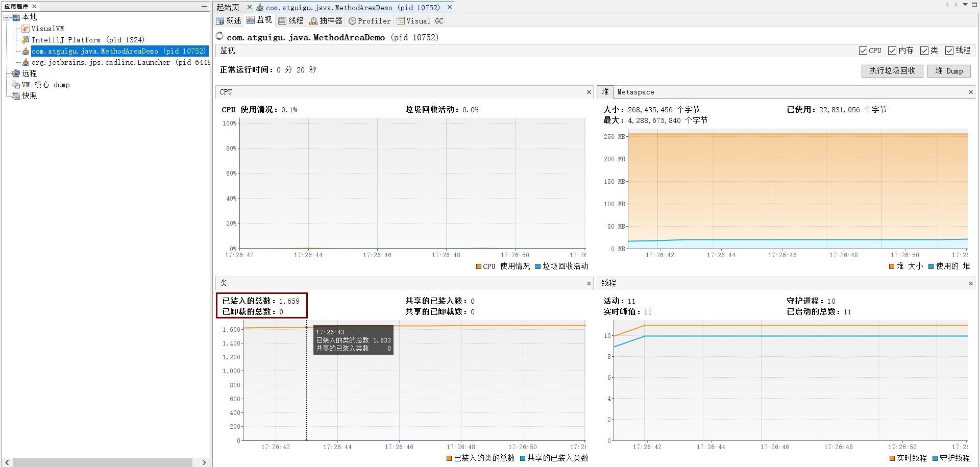Click 执行垃圾回收 perform GC button
This screenshot has height=467, width=980.
point(892,71)
